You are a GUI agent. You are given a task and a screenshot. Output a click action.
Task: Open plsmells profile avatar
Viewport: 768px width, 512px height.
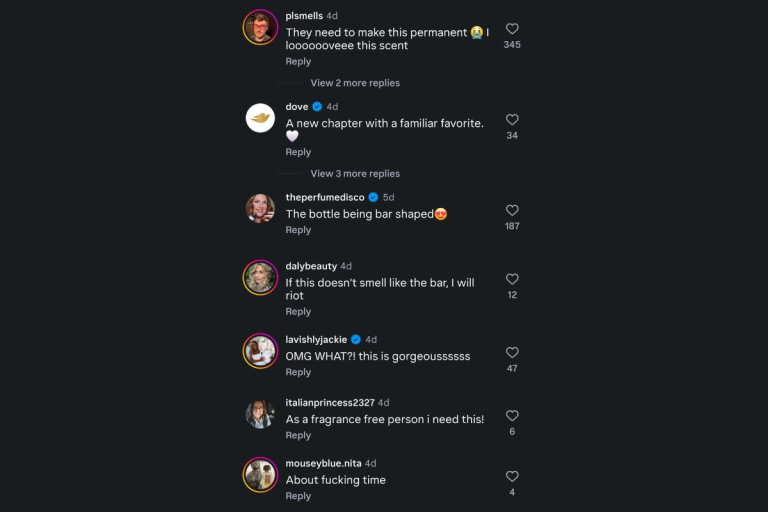[260, 27]
